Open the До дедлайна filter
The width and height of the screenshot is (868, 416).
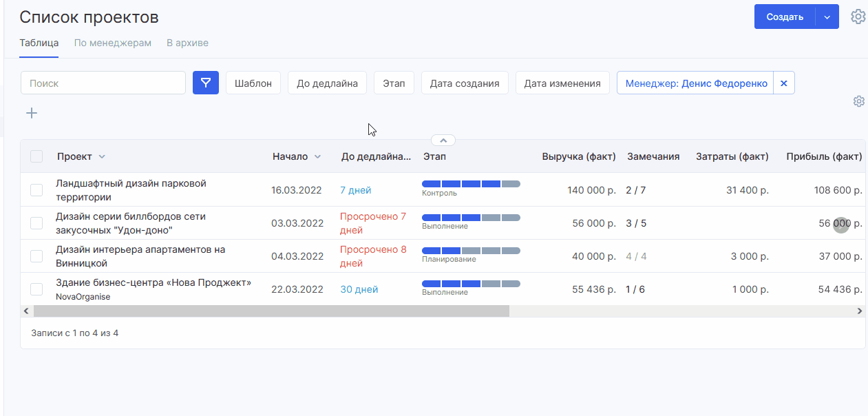point(327,83)
